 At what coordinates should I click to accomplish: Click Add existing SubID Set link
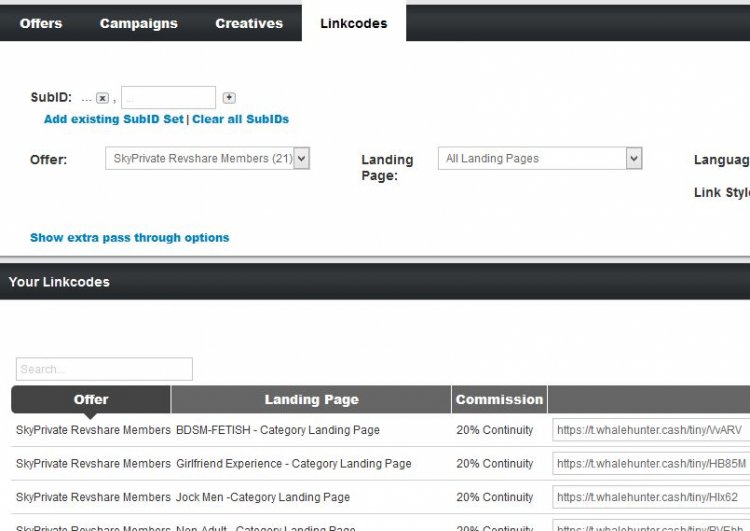click(114, 119)
